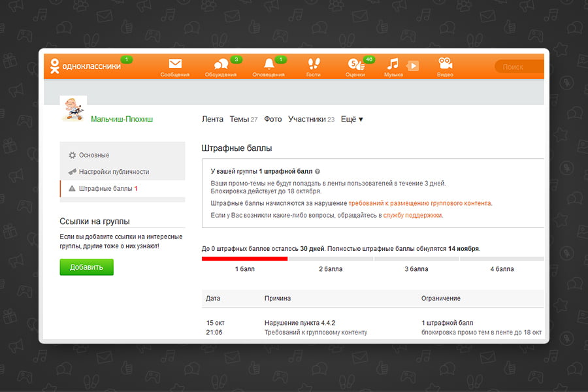Image resolution: width=588 pixels, height=392 pixels.
Task: Click the red penalty points progress bar
Action: [244, 259]
